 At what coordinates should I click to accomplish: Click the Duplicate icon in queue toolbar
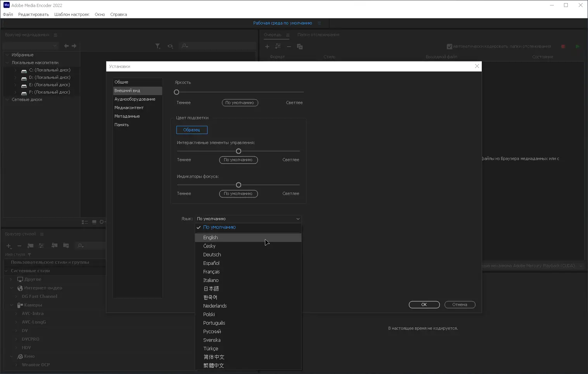(x=300, y=47)
